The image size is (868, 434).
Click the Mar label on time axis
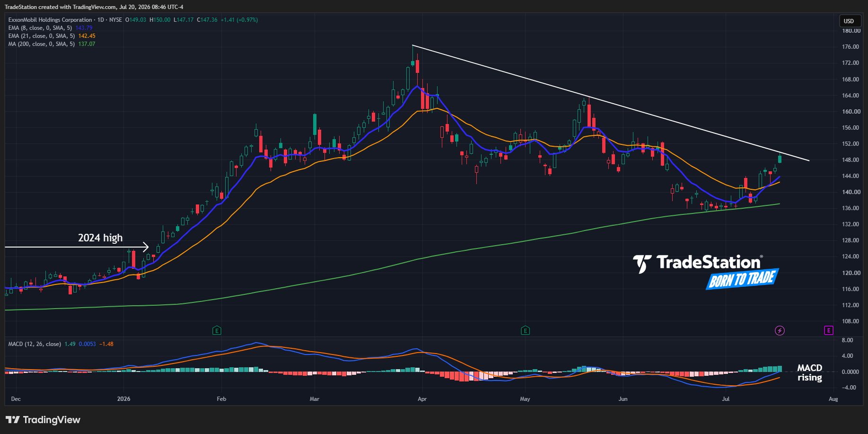coord(315,399)
